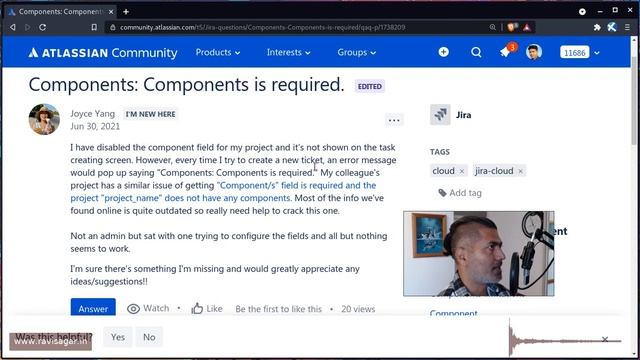Open the Interests dropdown menu
Viewport: 640px width, 360px height.
[x=289, y=52]
